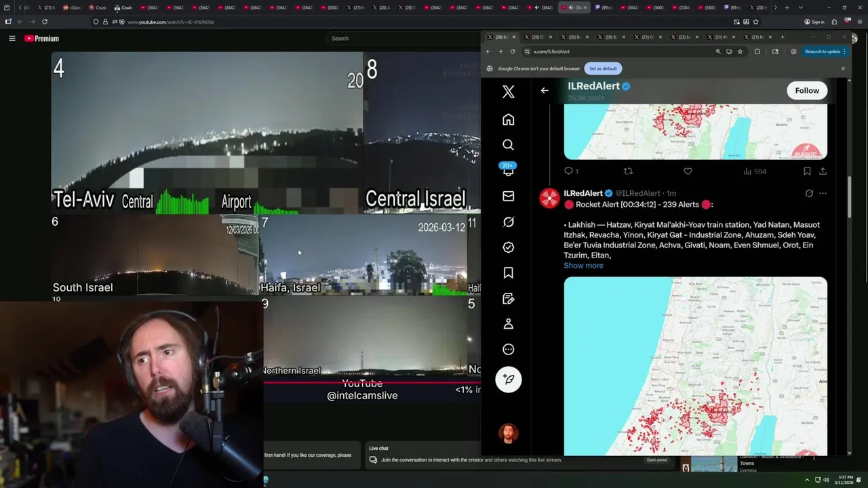The image size is (868, 488).
Task: Open the lower alert map image
Action: click(x=695, y=366)
